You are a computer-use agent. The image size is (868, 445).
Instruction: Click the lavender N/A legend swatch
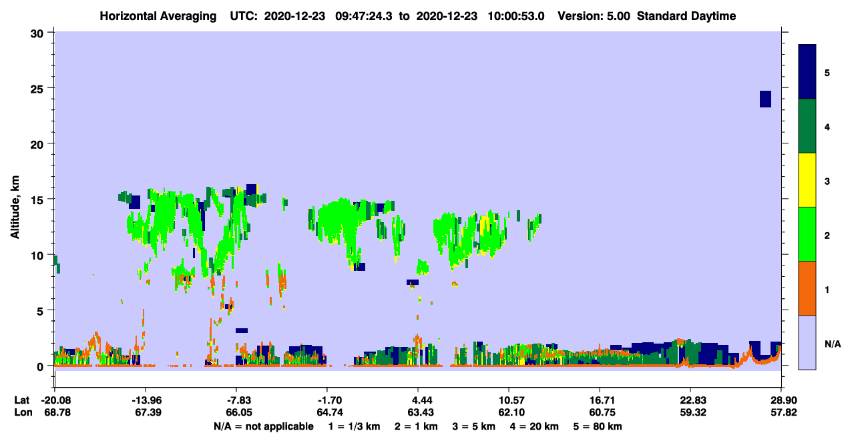807,342
